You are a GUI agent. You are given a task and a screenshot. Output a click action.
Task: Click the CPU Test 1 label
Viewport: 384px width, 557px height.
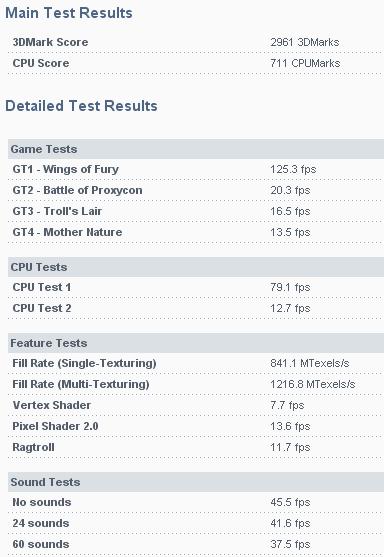coord(42,287)
